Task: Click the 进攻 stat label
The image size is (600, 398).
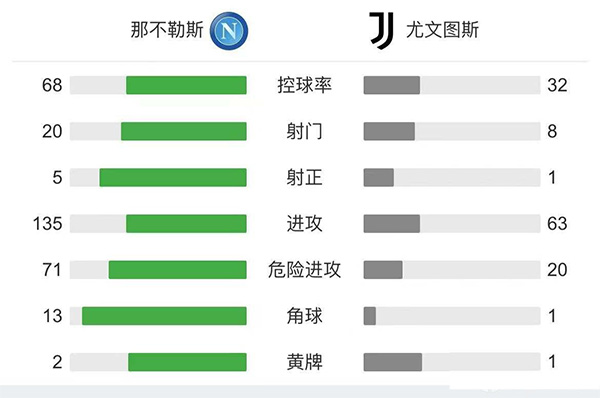Action: coord(305,223)
